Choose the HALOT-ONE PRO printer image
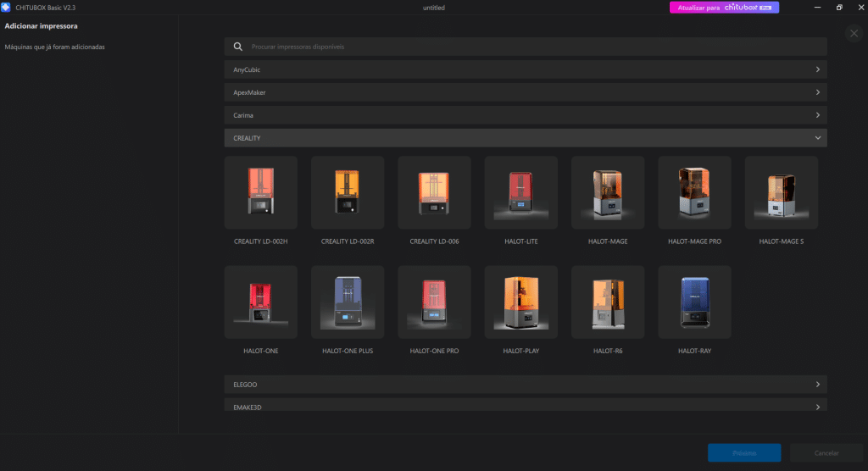The height and width of the screenshot is (471, 868). click(435, 302)
